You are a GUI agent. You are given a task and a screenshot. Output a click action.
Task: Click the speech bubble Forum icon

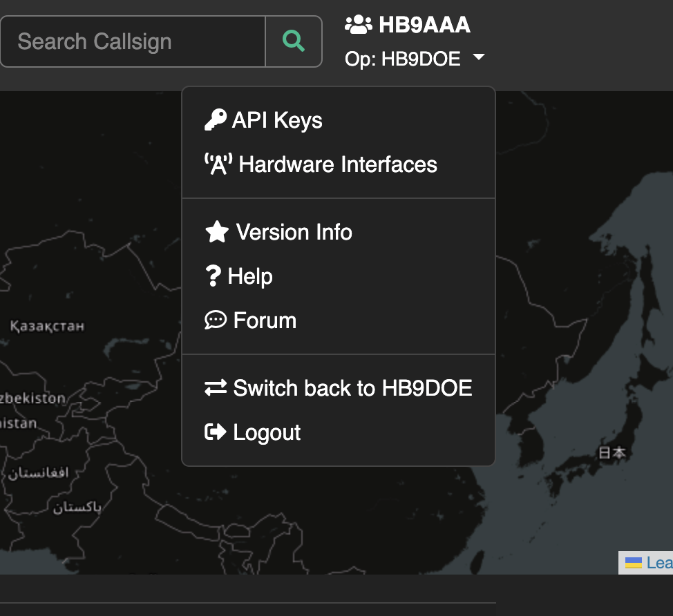216,320
